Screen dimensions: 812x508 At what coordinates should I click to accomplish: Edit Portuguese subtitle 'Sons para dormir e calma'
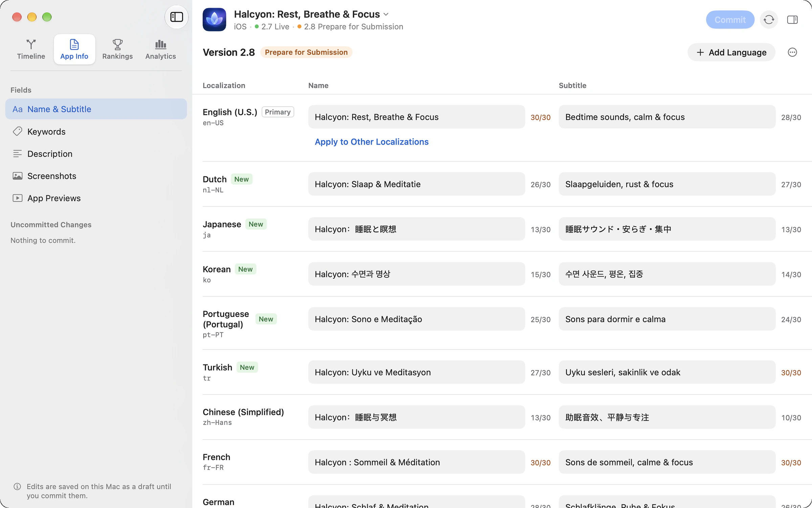click(x=667, y=319)
